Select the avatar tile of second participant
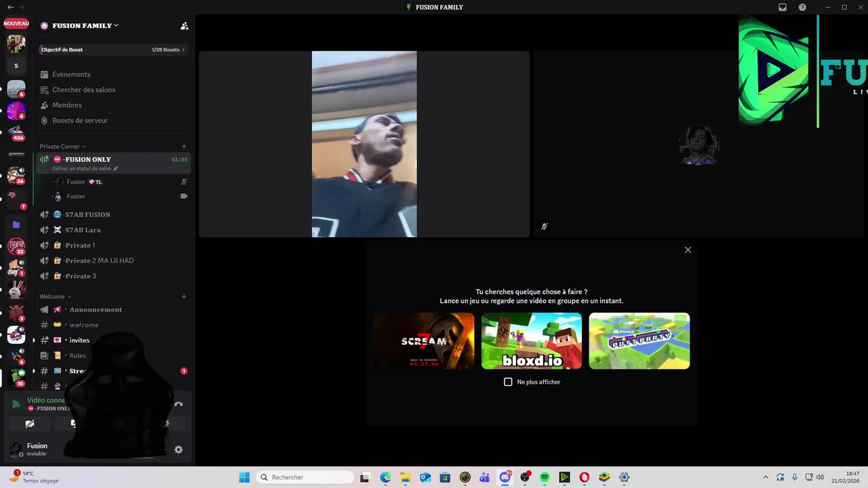 tap(699, 144)
